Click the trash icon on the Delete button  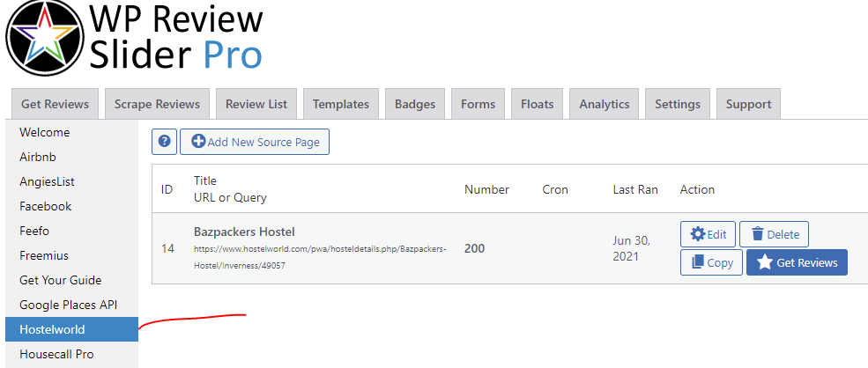(x=757, y=234)
